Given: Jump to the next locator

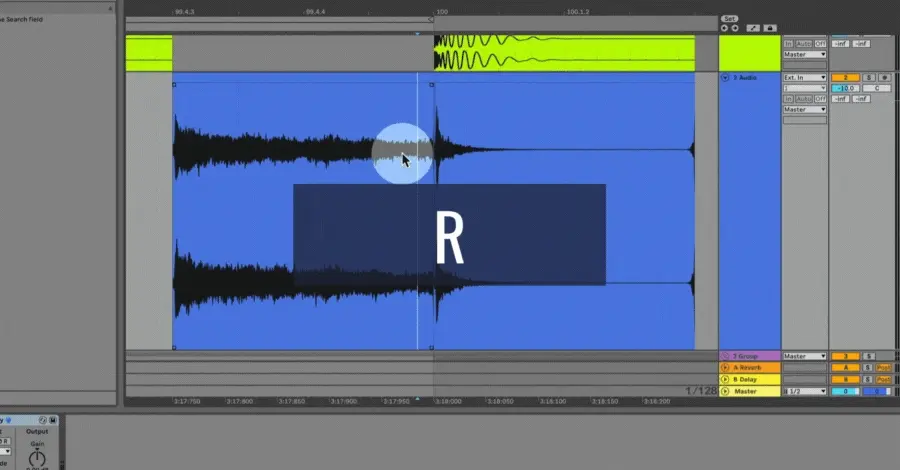Looking at the screenshot, I should click(x=735, y=28).
